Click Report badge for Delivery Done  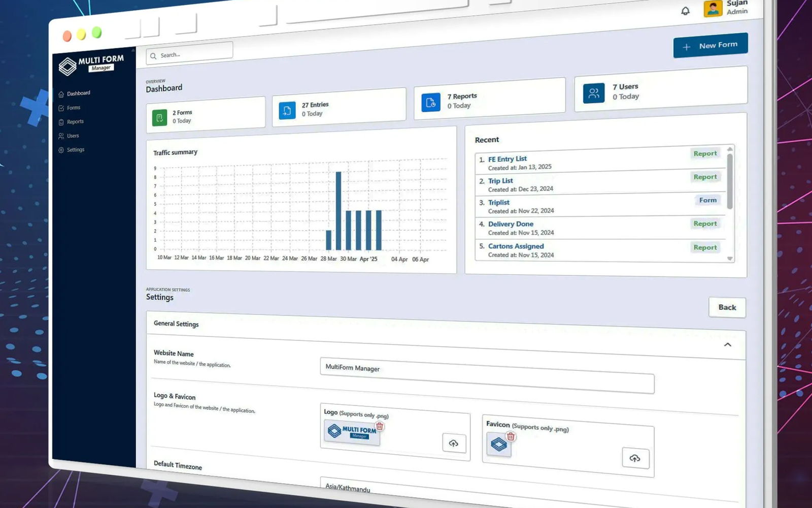click(705, 224)
